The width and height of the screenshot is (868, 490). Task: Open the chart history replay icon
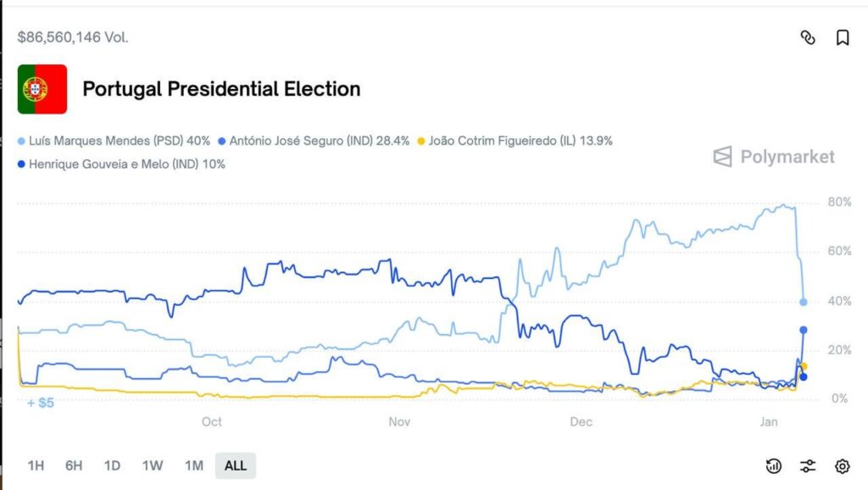773,465
